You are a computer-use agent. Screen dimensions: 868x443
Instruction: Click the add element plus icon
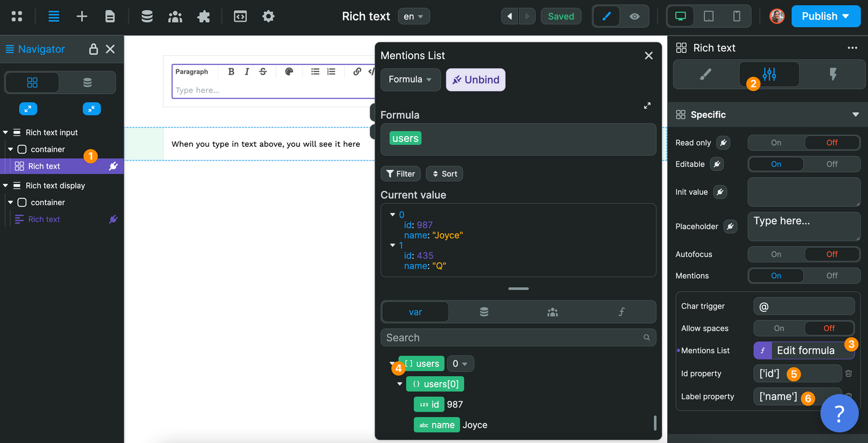[x=82, y=16]
